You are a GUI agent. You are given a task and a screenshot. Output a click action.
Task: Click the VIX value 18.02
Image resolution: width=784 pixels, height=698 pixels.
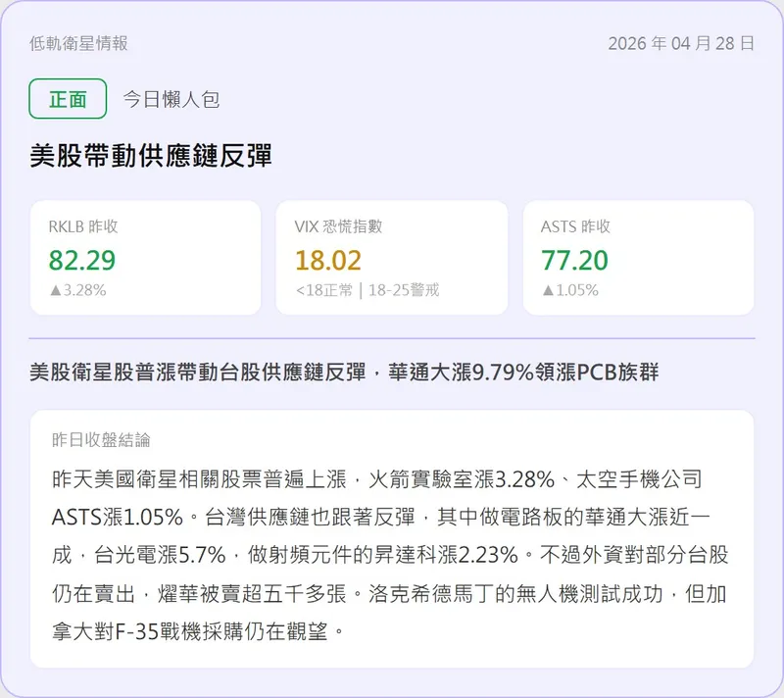coord(328,261)
